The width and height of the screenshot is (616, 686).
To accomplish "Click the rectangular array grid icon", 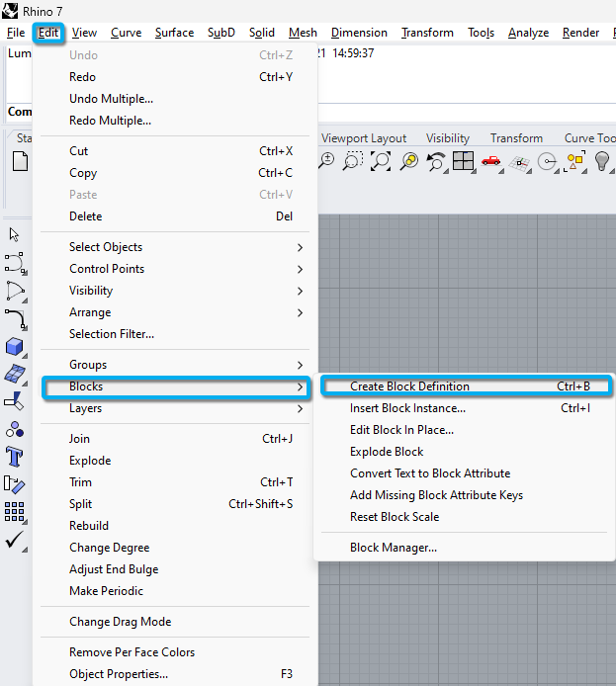I will [15, 511].
